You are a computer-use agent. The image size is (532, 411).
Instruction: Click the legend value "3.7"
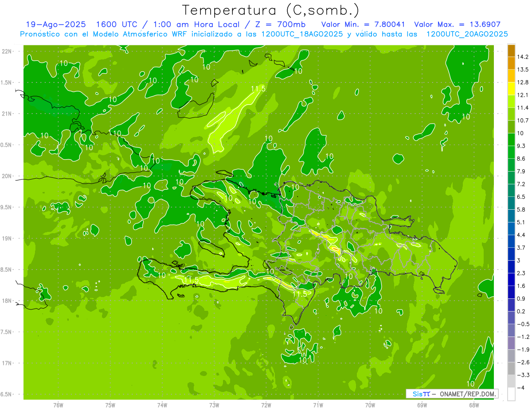[521, 247]
